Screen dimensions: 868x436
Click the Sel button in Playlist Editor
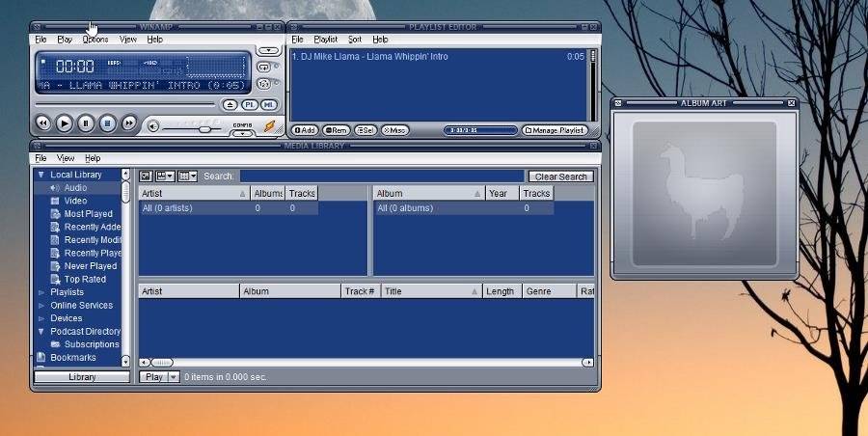tap(366, 130)
